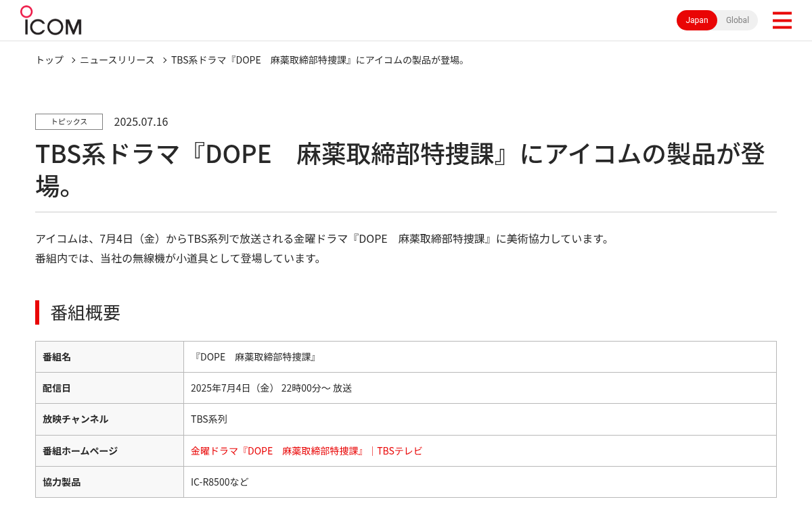The height and width of the screenshot is (512, 812).
Task: Click the current page breadcrumb text
Action: [319, 60]
